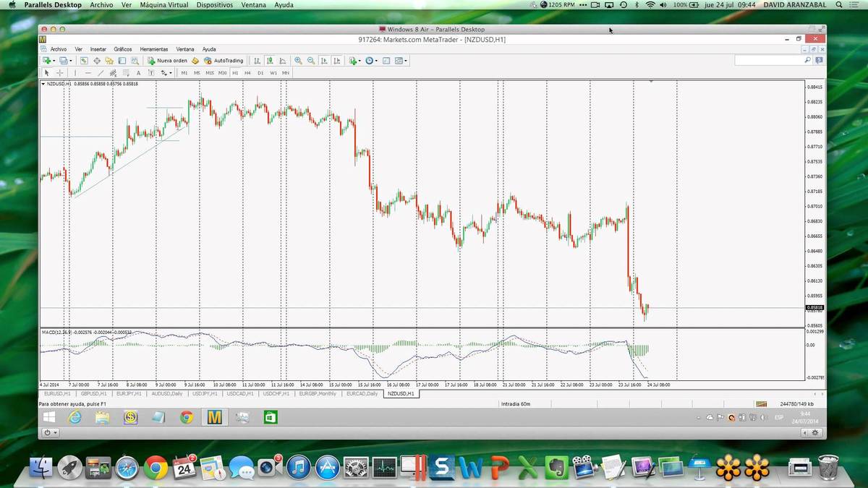Click the zoom in magnifier icon

tap(298, 61)
